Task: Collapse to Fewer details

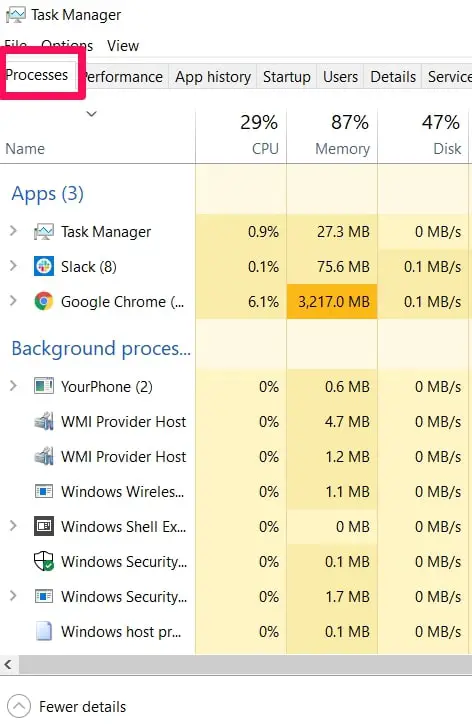Action: (67, 706)
